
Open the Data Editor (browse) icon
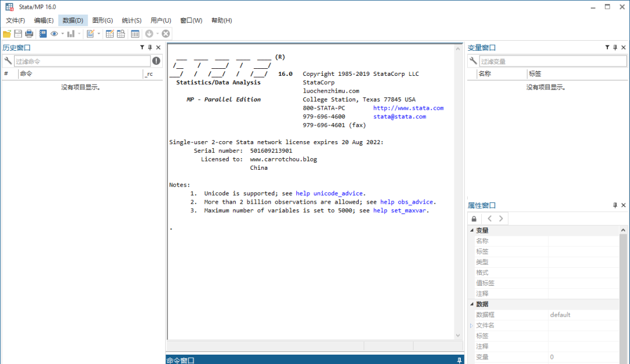[x=121, y=34]
